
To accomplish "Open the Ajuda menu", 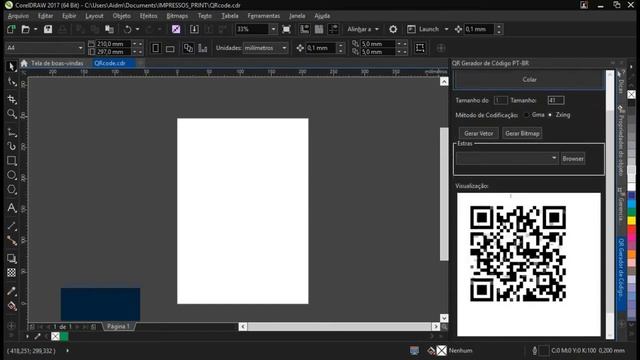I will coord(322,16).
